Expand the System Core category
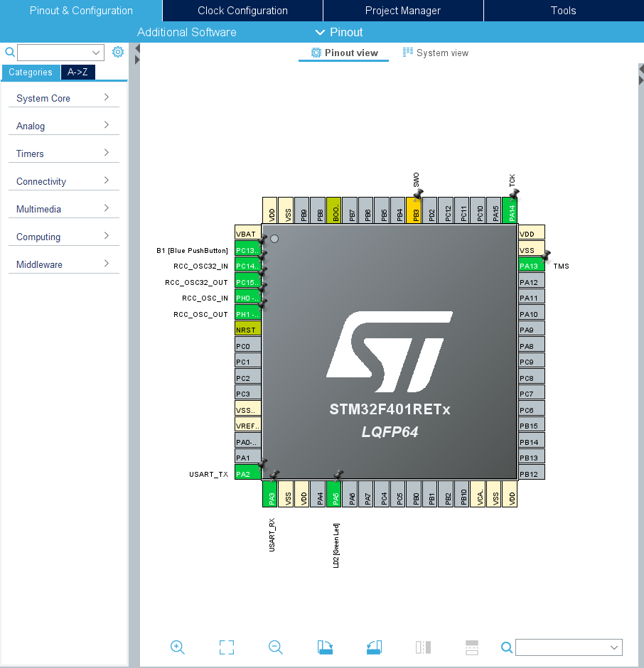The height and width of the screenshot is (668, 644). click(x=63, y=98)
